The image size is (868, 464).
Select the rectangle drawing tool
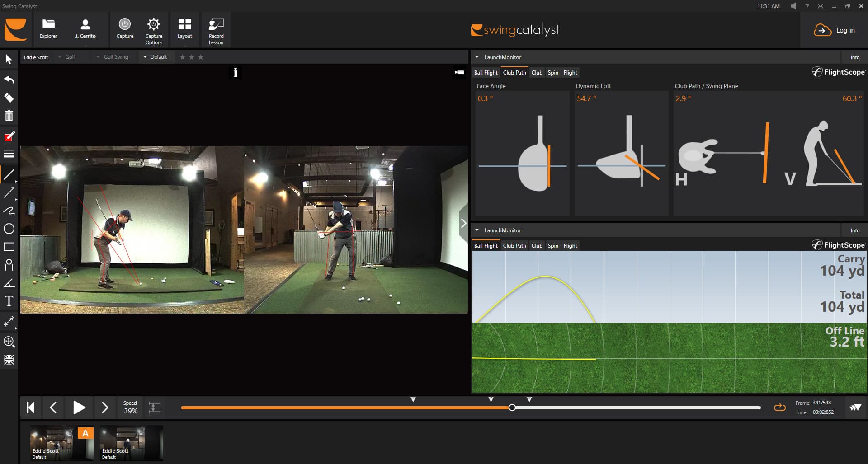coord(9,247)
